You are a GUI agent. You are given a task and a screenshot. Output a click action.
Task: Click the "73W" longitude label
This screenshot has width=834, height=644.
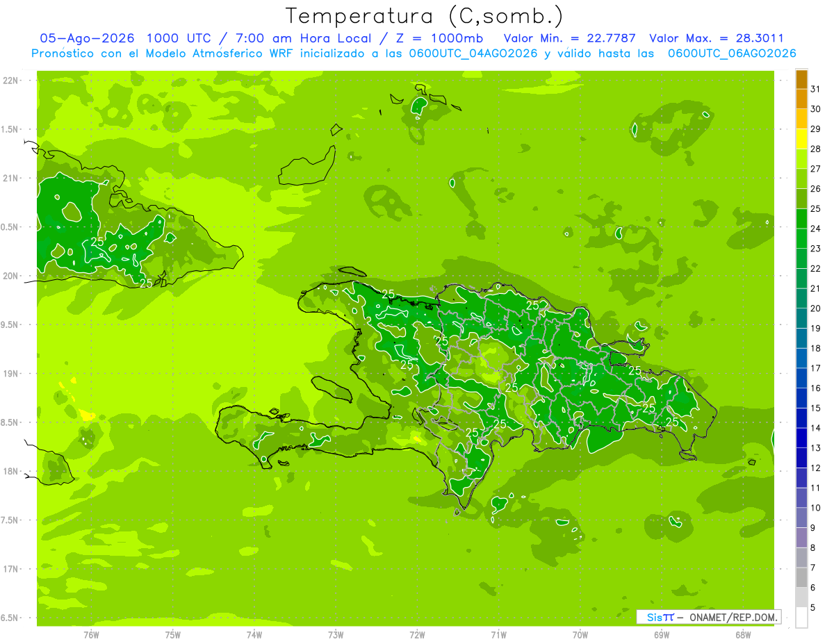click(336, 634)
